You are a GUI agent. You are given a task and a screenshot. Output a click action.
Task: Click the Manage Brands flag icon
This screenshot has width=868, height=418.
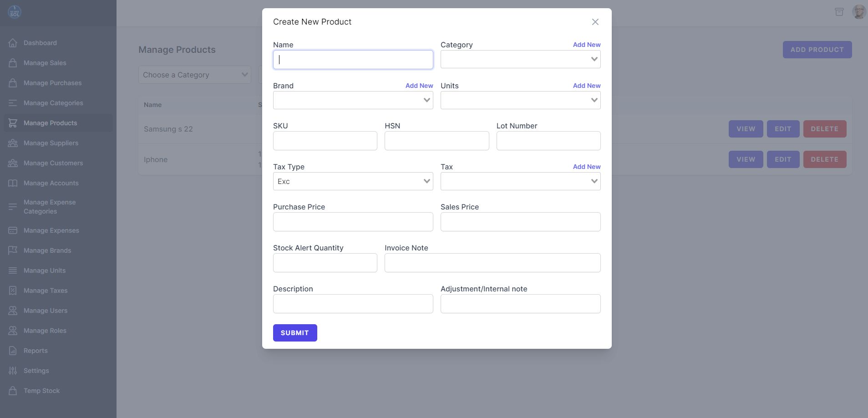(13, 250)
